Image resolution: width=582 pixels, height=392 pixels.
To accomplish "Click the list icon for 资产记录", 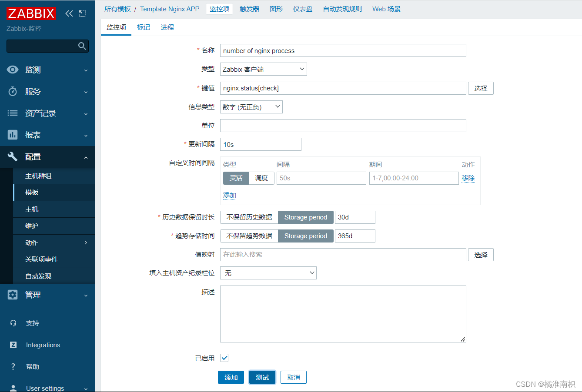I will point(13,113).
